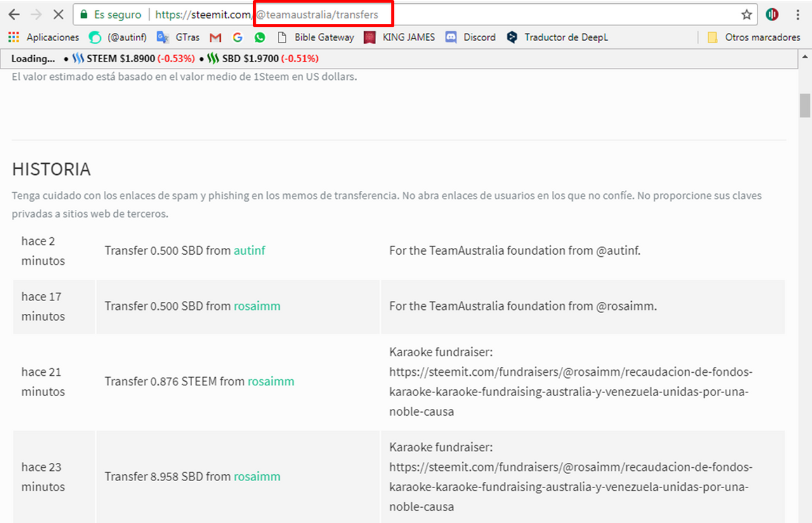Image resolution: width=812 pixels, height=523 pixels.
Task: Click the SBD $1.9700 ticker entry
Action: coord(263,59)
